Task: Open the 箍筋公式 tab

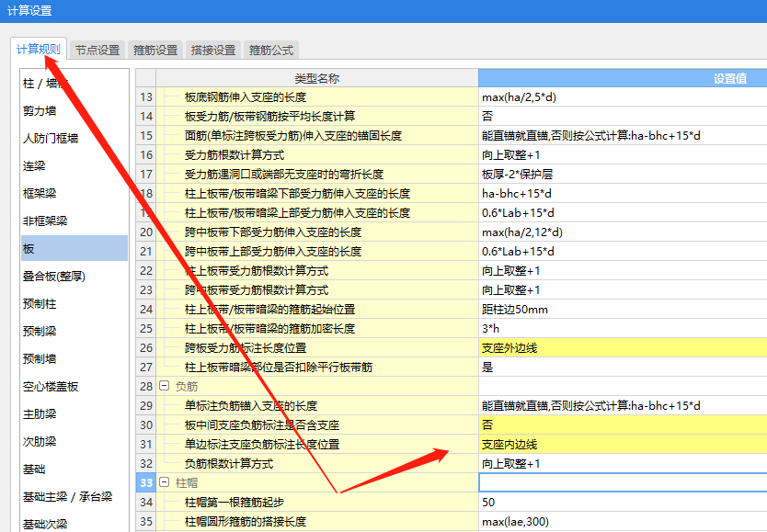Action: (271, 50)
